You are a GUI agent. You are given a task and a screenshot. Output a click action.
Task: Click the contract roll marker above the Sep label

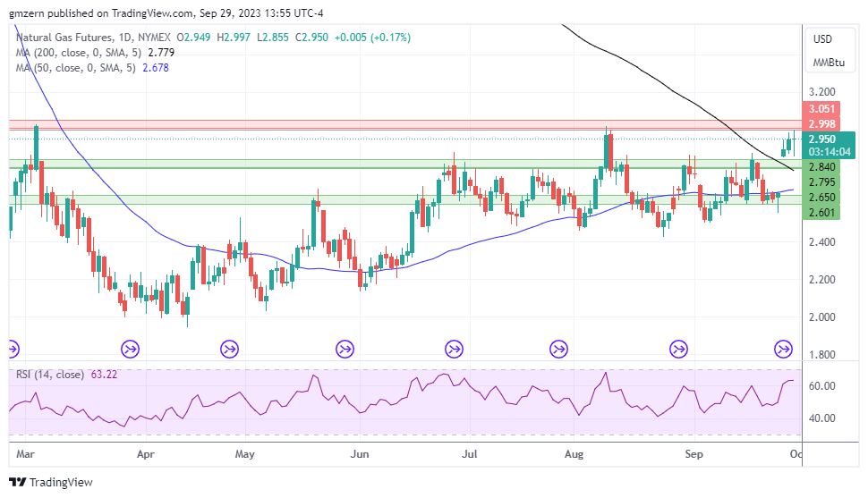click(678, 350)
